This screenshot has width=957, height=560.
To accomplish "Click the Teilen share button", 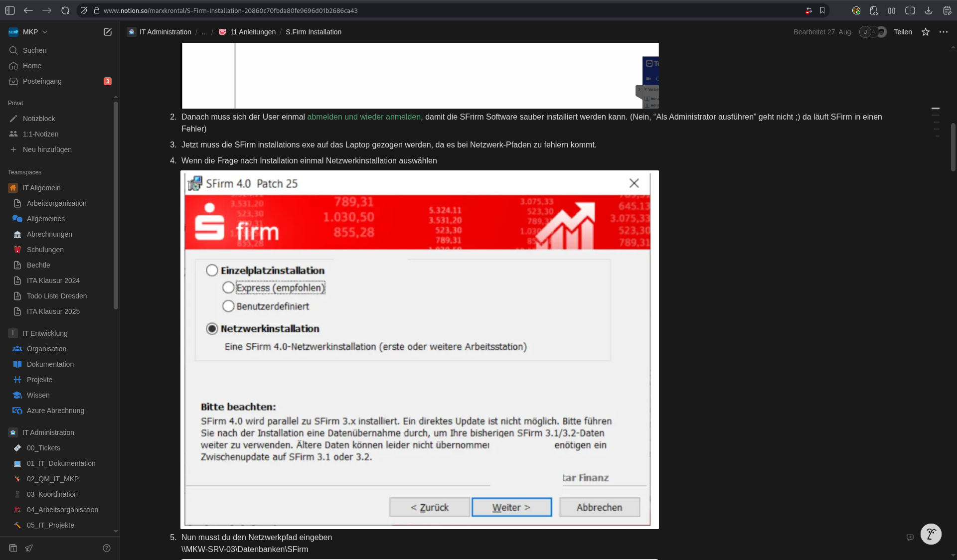I will pyautogui.click(x=903, y=32).
